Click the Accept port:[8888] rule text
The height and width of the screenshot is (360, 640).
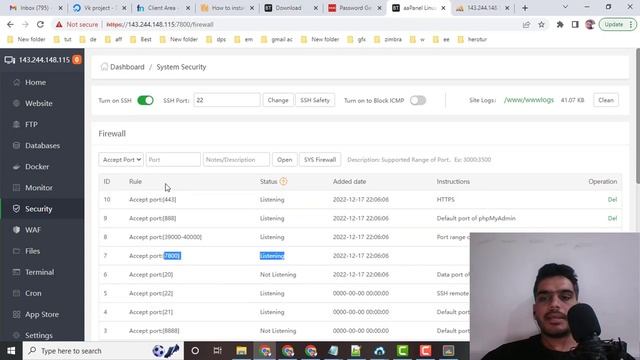[154, 331]
